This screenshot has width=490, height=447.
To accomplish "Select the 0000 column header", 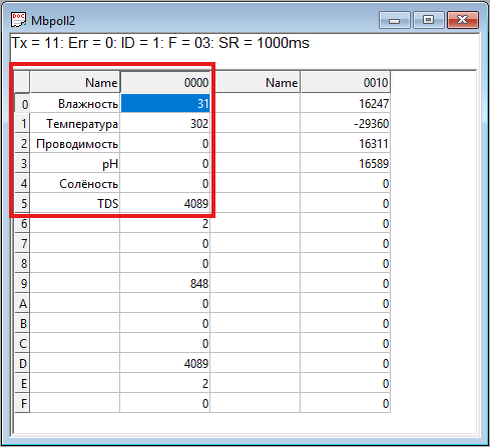I will coord(165,82).
